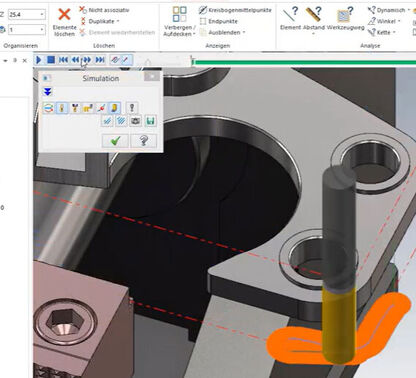Image resolution: width=416 pixels, height=378 pixels.
Task: Toggle quick verify shading icon
Action: (x=114, y=108)
